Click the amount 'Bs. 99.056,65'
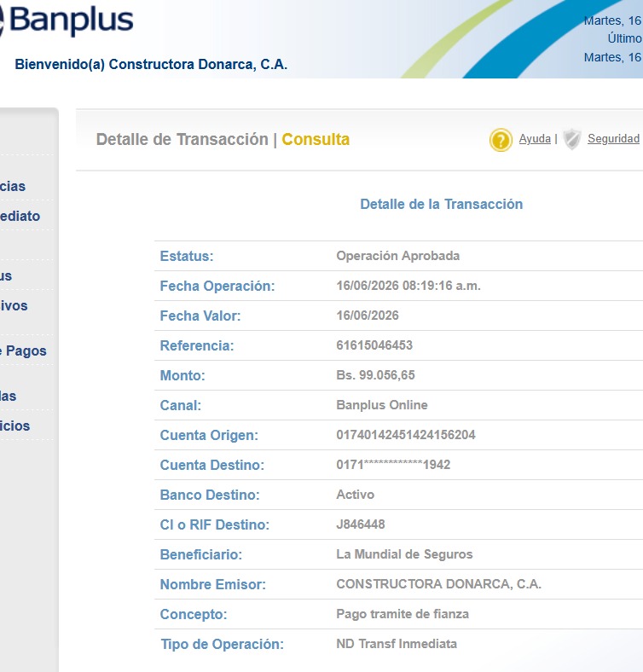643x672 pixels. coord(375,375)
